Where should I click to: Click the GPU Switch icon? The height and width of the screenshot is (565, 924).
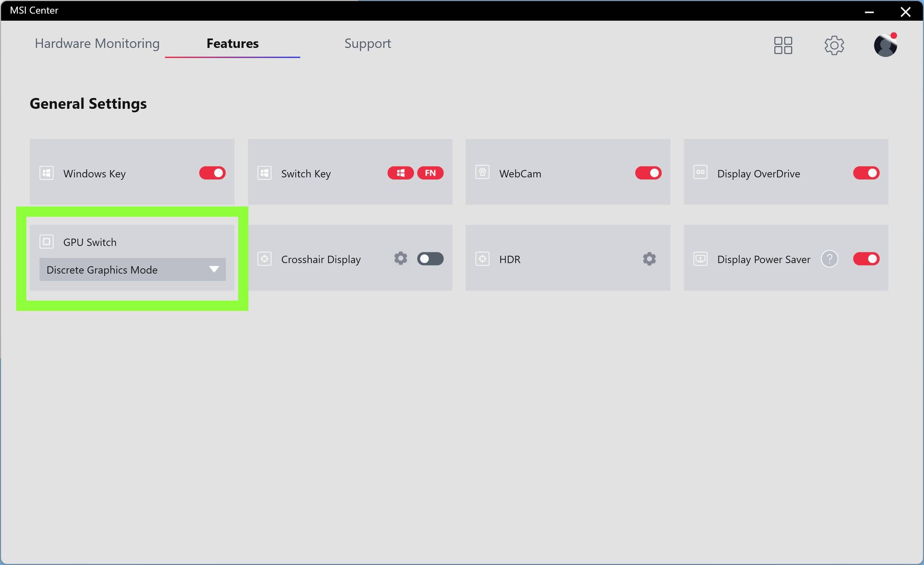click(46, 241)
